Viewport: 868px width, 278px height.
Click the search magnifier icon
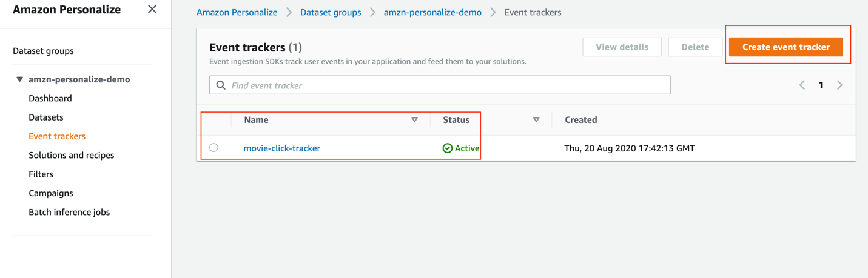point(221,85)
